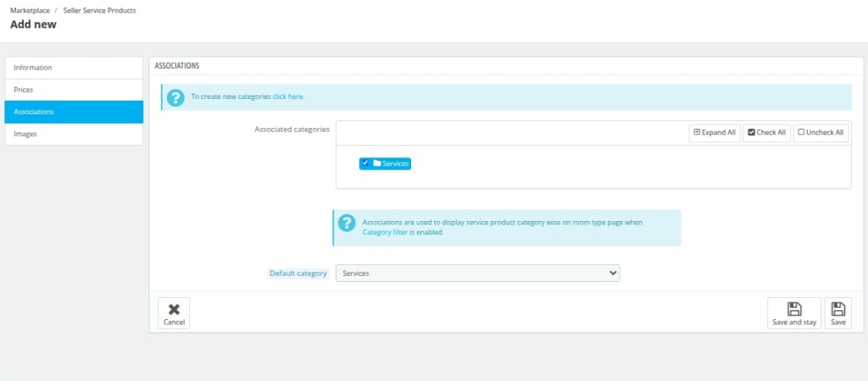Viewport: 868px width, 381px height.
Task: Select the Associations tab
Action: [x=74, y=112]
